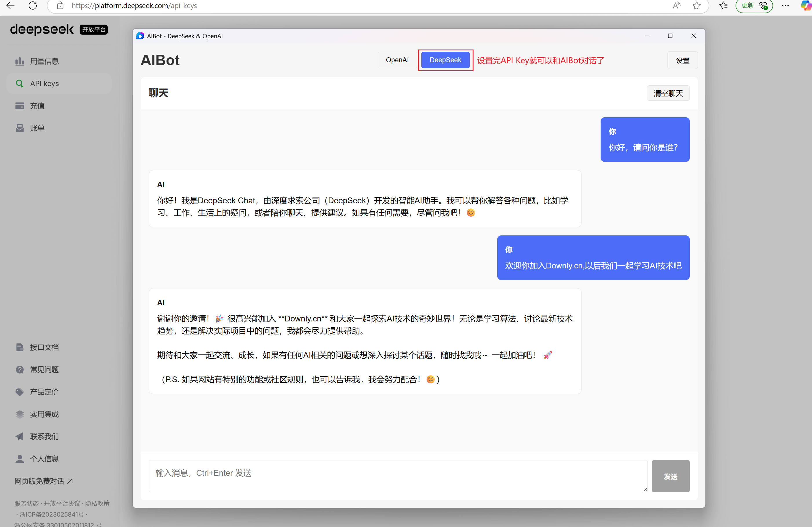Open the 设置 settings button in AIBot
Screen dimensions: 812x527
click(x=682, y=61)
